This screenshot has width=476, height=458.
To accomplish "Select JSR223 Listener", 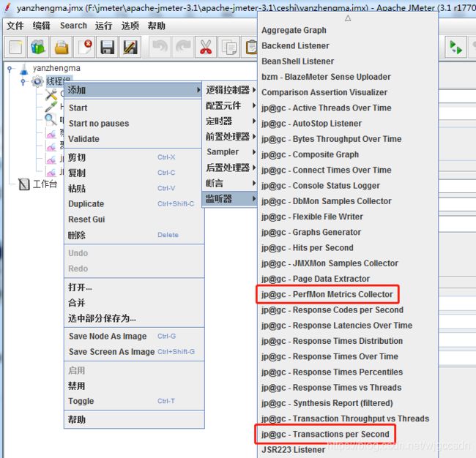I will (348, 449).
